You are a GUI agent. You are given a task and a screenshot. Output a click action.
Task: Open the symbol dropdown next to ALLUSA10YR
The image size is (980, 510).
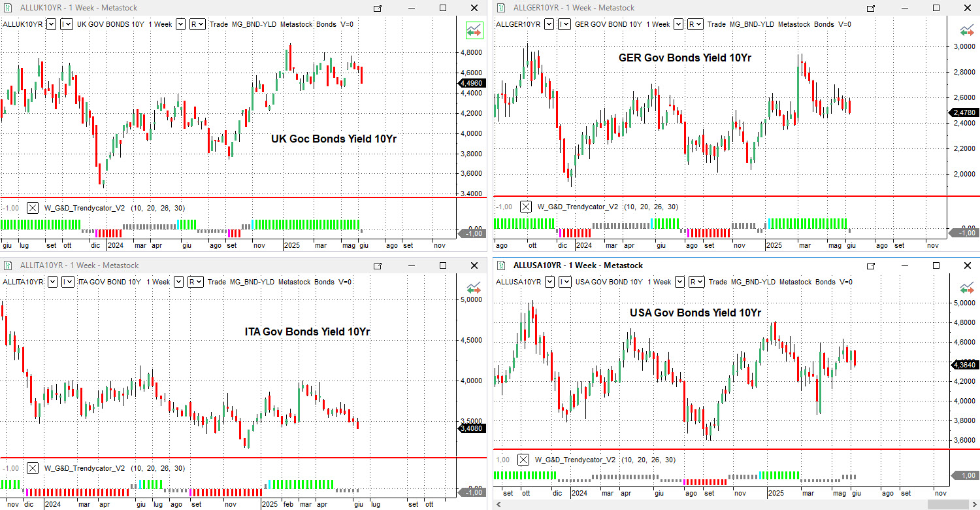549,282
